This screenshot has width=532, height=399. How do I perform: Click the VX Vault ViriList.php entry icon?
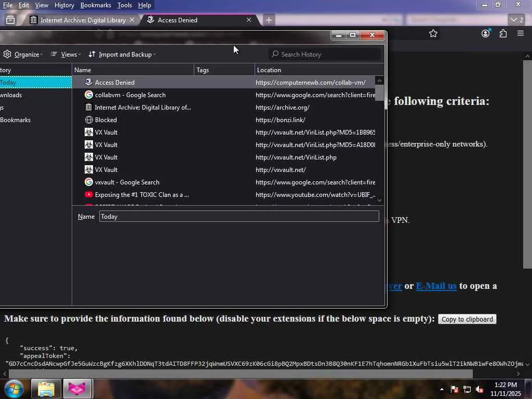pos(88,157)
